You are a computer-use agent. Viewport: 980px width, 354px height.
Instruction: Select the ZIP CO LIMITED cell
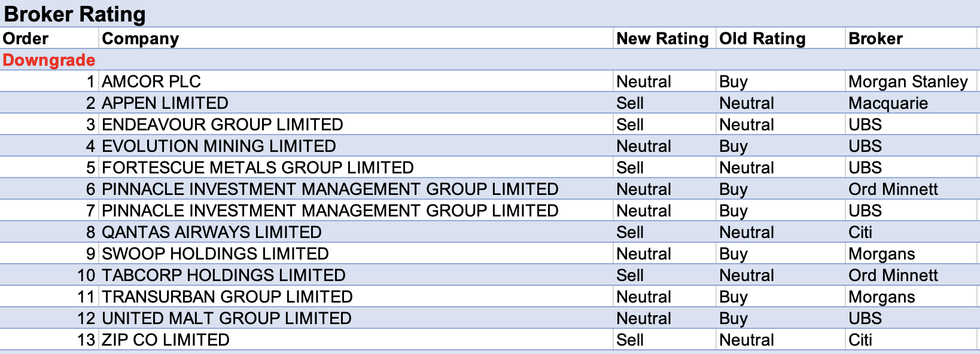point(166,340)
